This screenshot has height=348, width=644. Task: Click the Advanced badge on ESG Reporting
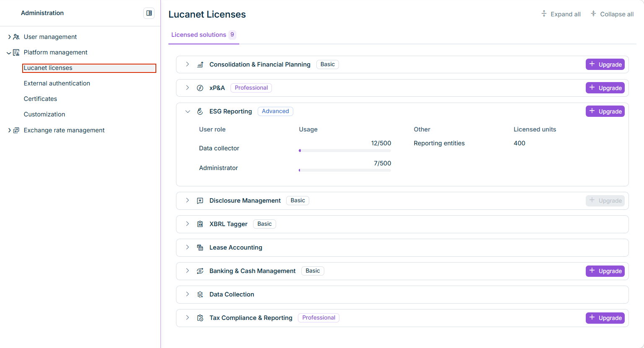(275, 111)
